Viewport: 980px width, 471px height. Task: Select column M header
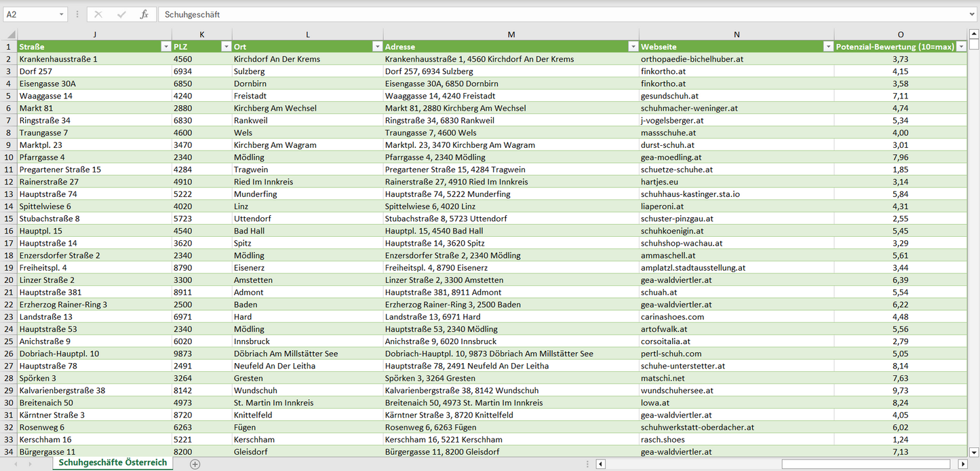[x=511, y=35]
